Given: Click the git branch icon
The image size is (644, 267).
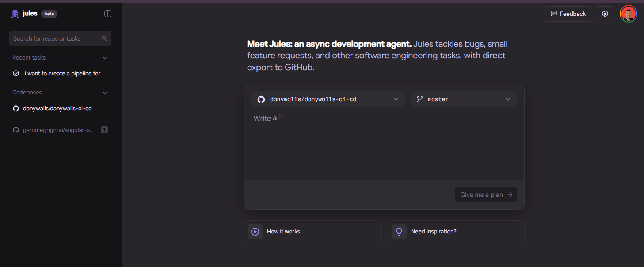Looking at the screenshot, I should point(420,99).
